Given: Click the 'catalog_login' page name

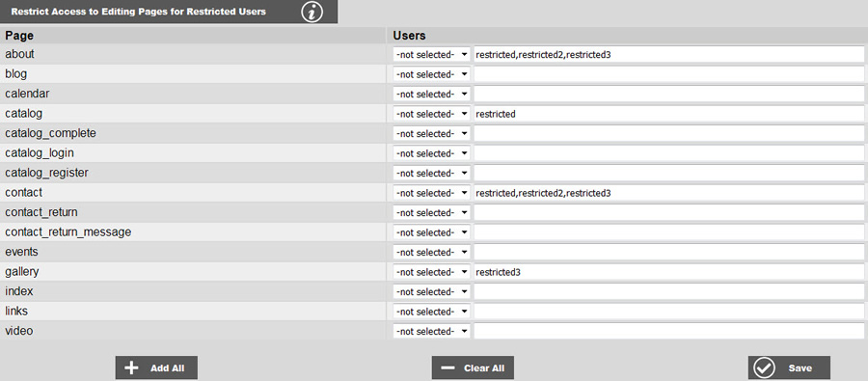Looking at the screenshot, I should [x=40, y=152].
